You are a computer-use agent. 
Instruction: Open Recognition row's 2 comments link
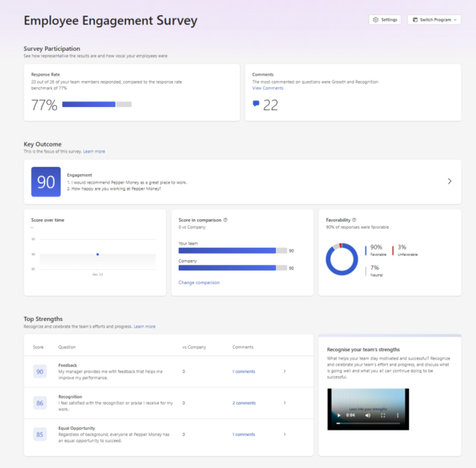(244, 403)
